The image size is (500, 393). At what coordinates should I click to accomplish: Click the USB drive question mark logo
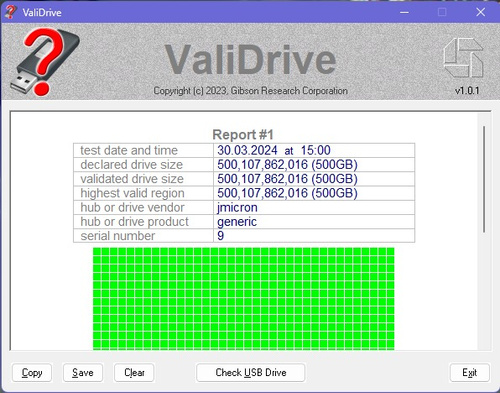tap(45, 62)
